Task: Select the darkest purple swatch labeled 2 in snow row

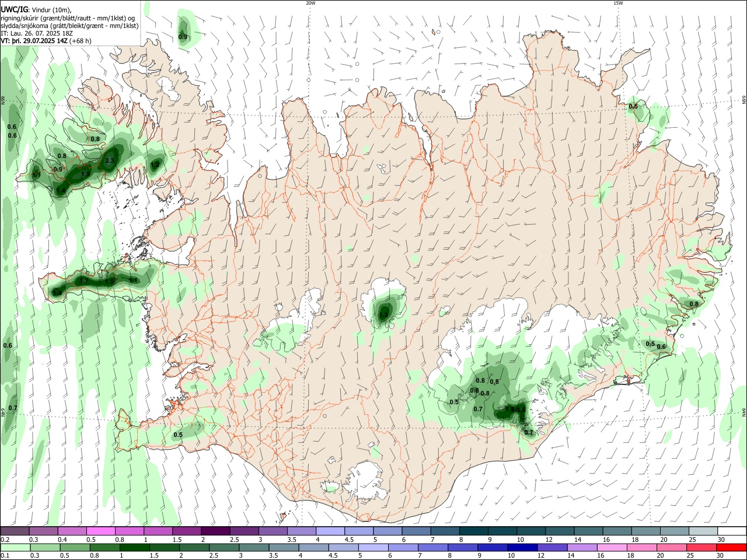Action: 215,531
